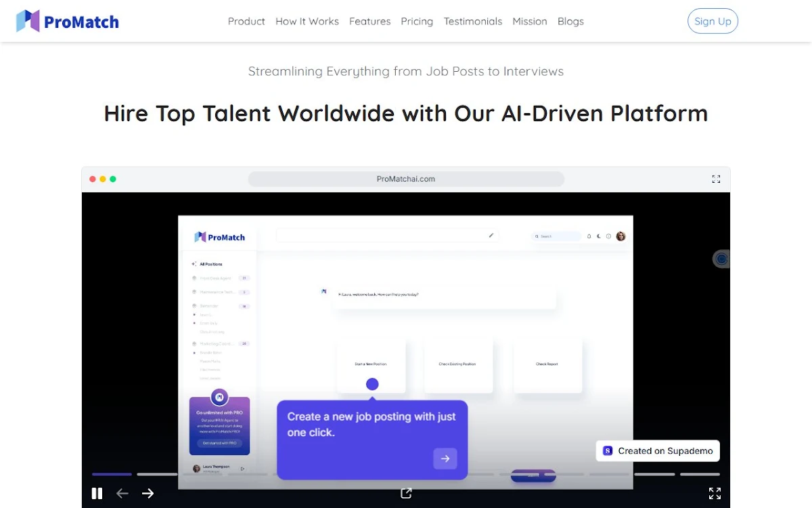Screen dimensions: 812x508
Task: Click the tooltip next arrow button
Action: 445,459
